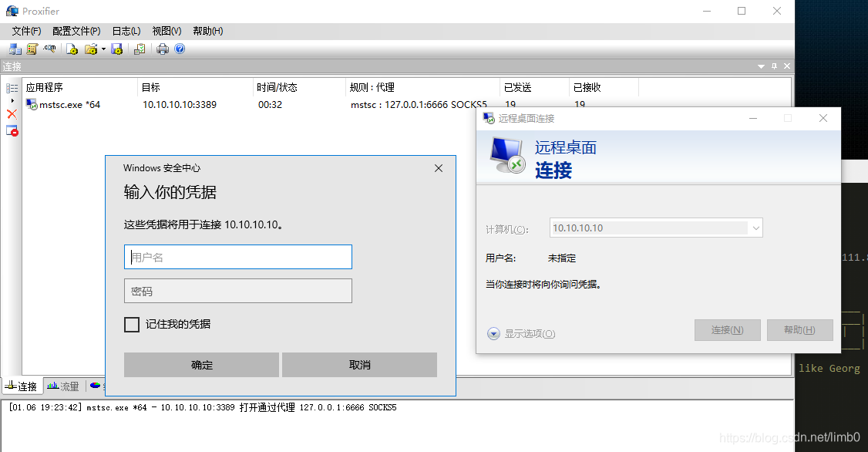Sort by 已发送 column header
Image resolution: width=868 pixels, height=452 pixels.
coord(534,87)
